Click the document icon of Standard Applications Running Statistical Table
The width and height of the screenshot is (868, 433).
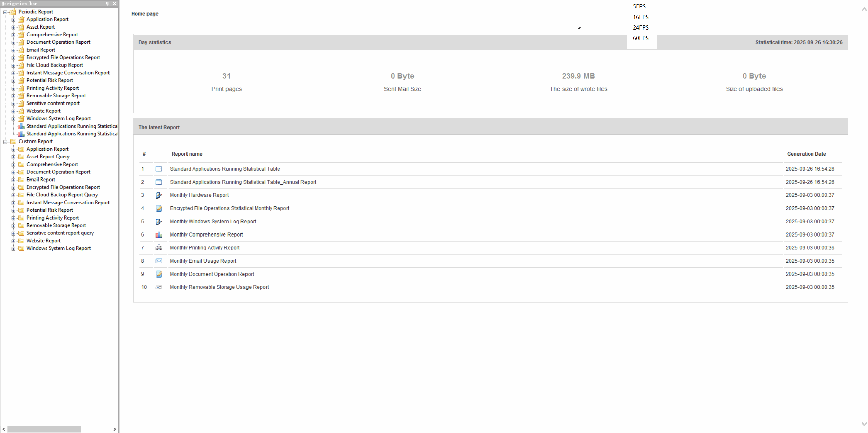(x=159, y=169)
